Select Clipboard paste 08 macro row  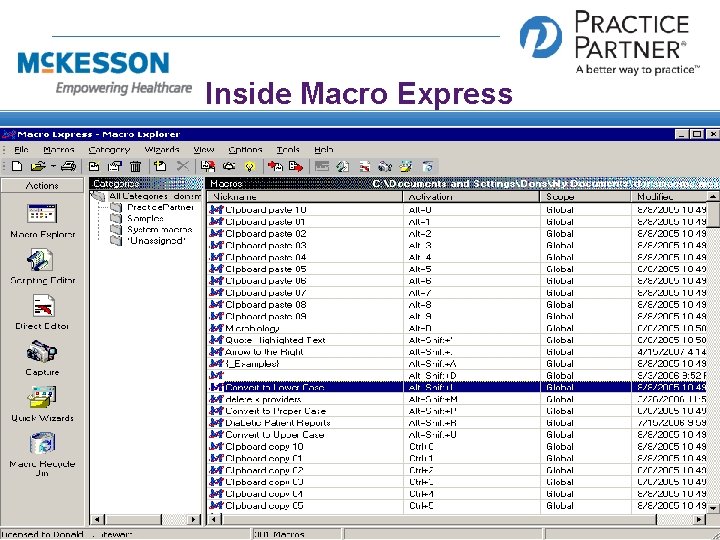[x=457, y=304]
